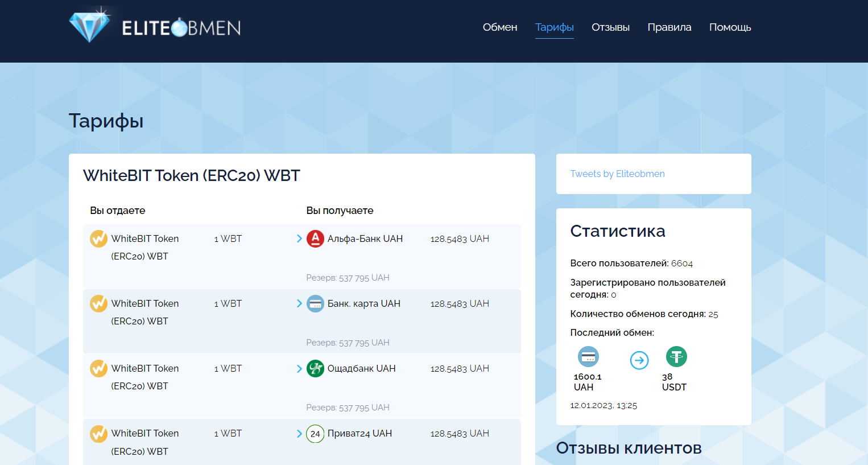Select the Тарифы navigation tab
Viewport: 868px width, 465px height.
(x=555, y=27)
